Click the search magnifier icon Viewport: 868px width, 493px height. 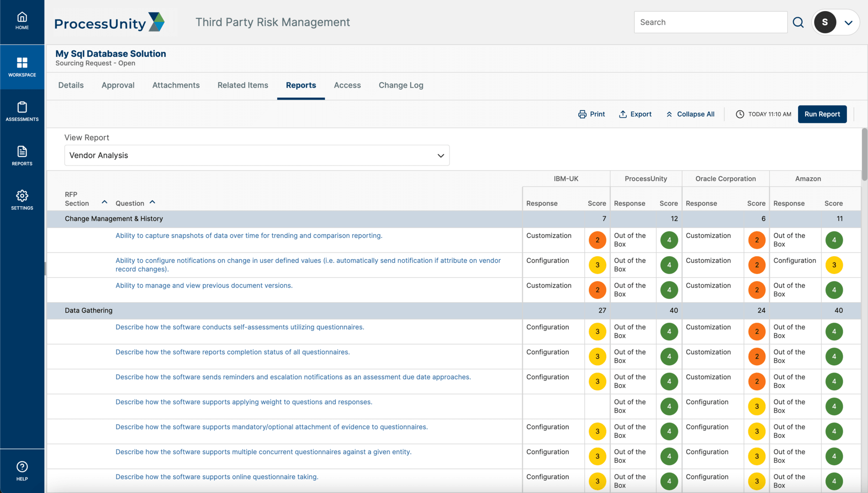(x=798, y=22)
